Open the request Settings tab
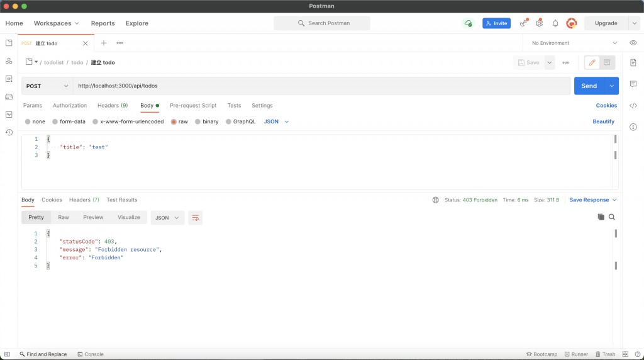This screenshot has height=360, width=644. (x=262, y=106)
